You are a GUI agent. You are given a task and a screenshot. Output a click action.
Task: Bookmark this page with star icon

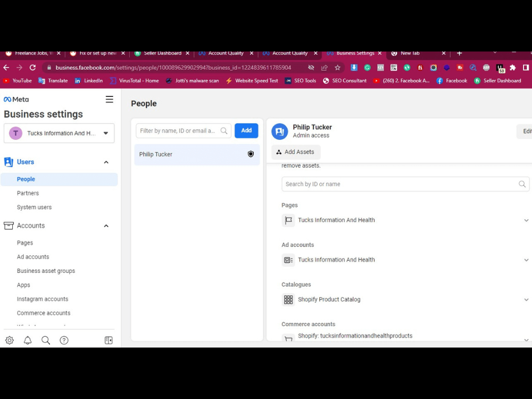tap(338, 68)
